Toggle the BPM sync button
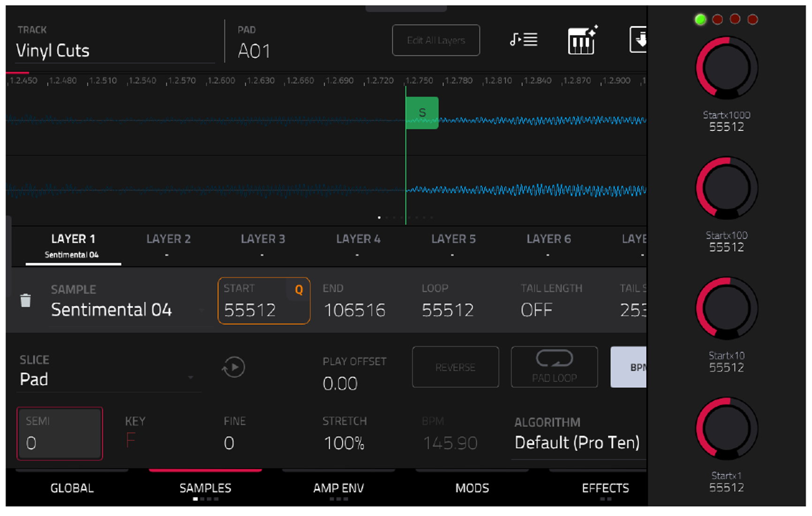Screen dimensions: 812x516 coord(629,367)
